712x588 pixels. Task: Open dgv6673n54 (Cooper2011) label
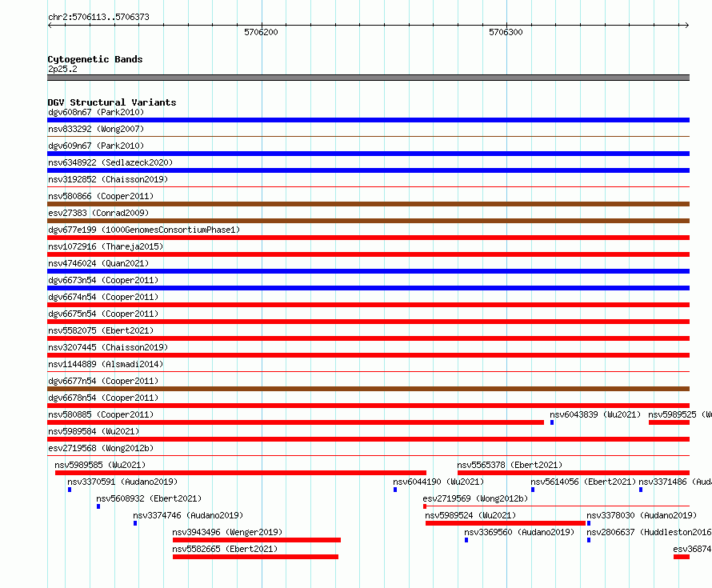(103, 280)
